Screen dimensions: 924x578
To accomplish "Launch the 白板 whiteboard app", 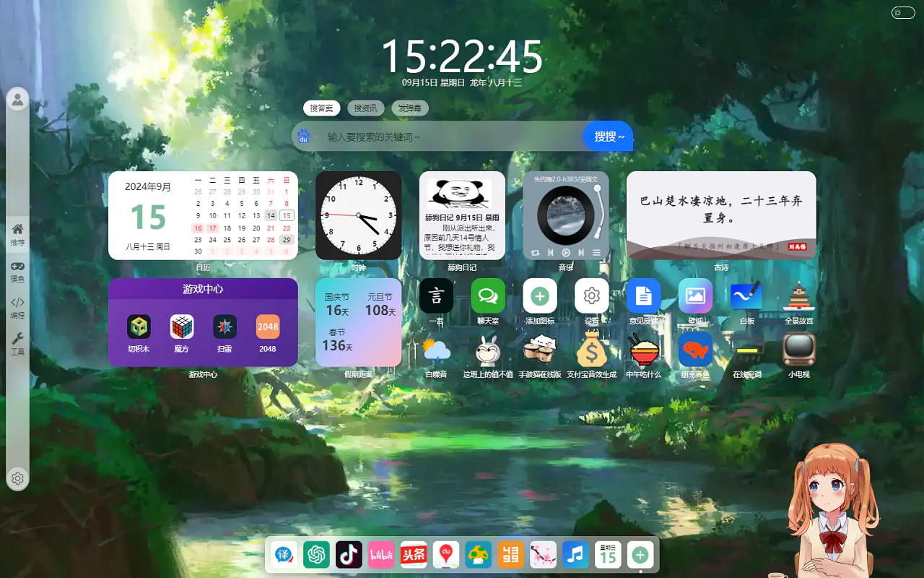I will (747, 296).
